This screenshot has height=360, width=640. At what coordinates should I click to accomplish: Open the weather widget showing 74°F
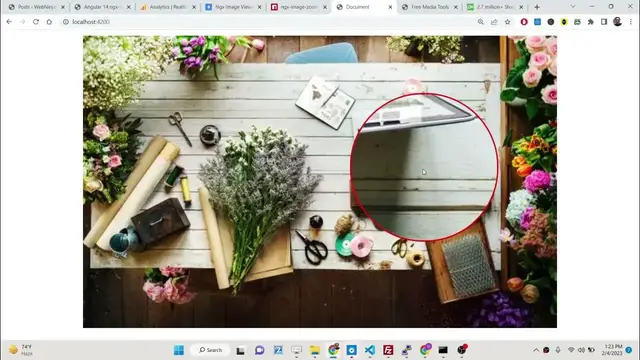[x=20, y=350]
